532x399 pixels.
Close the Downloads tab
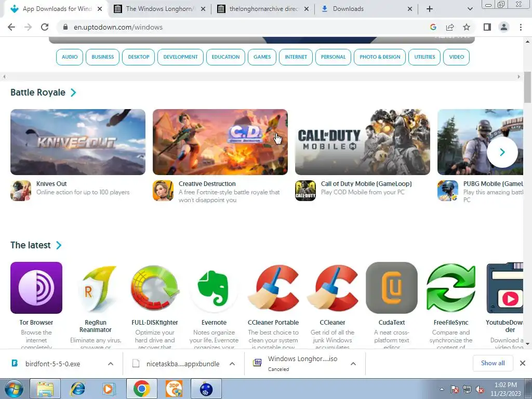[x=410, y=9]
